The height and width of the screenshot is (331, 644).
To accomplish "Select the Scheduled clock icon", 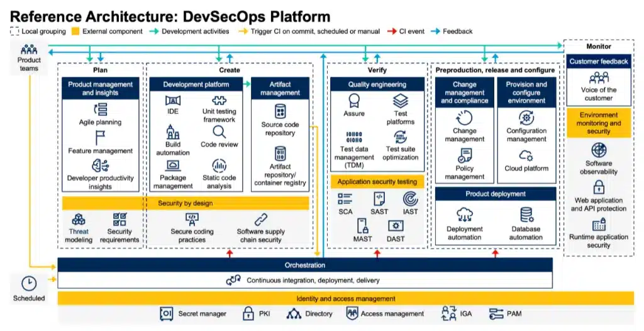I will tap(29, 284).
